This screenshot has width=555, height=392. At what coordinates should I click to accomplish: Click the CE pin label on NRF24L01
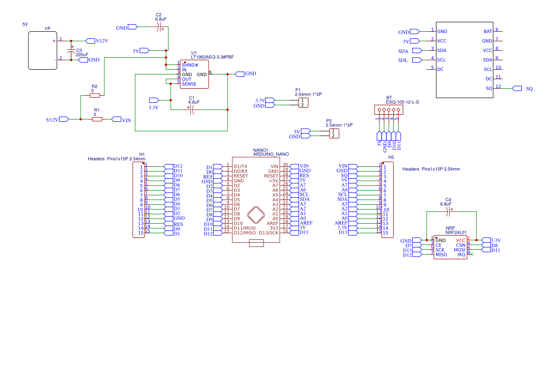tap(438, 245)
